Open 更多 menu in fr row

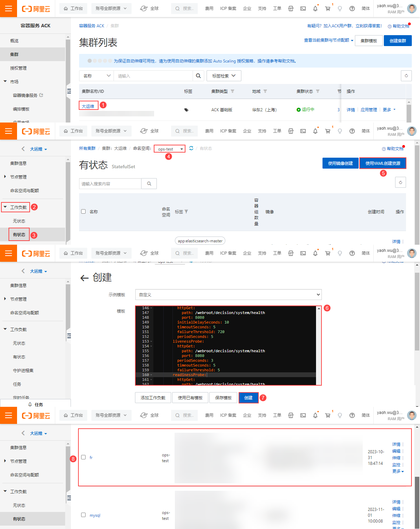point(398,471)
